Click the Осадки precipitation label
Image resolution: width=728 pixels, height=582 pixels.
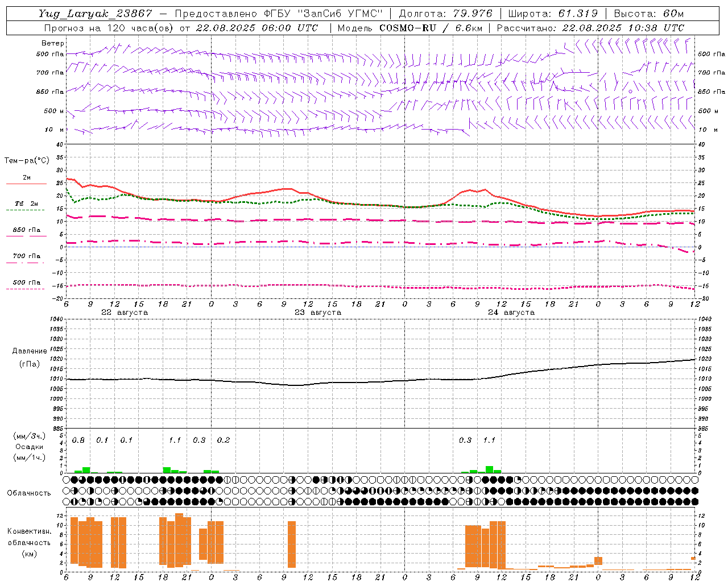[x=30, y=447]
